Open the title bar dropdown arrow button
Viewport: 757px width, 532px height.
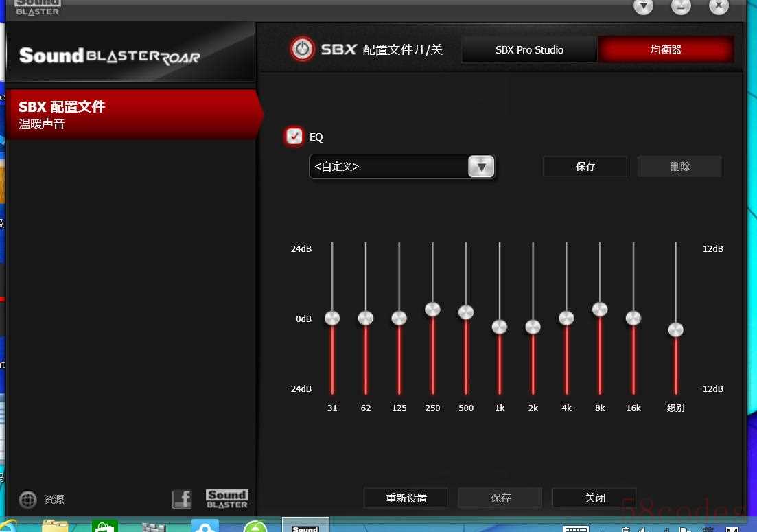[643, 6]
